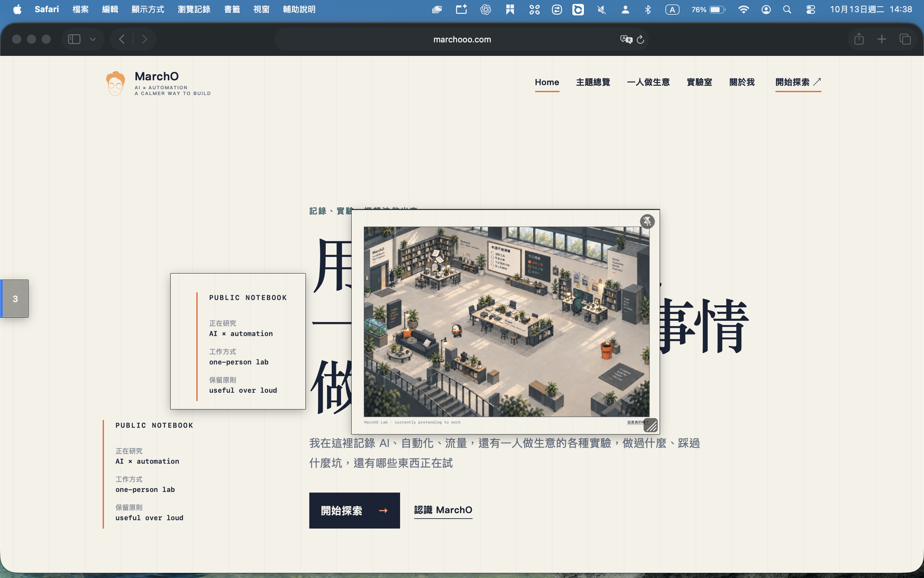The height and width of the screenshot is (578, 924).
Task: Click the Bluetooth menu bar icon
Action: [648, 10]
